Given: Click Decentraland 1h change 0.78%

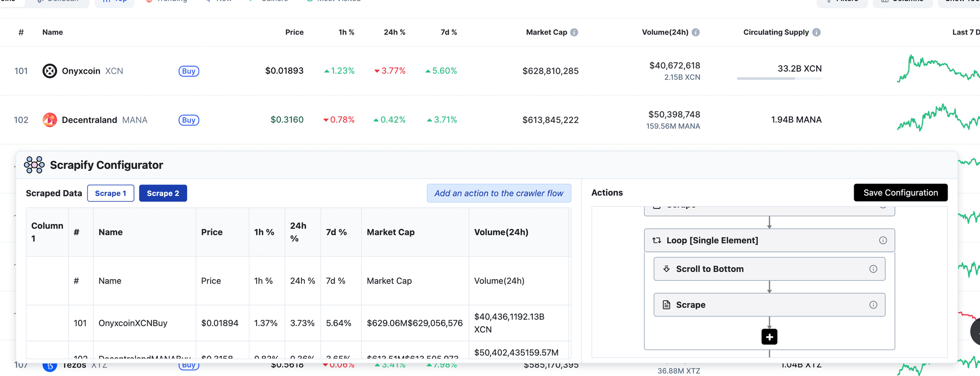Looking at the screenshot, I should tap(339, 120).
